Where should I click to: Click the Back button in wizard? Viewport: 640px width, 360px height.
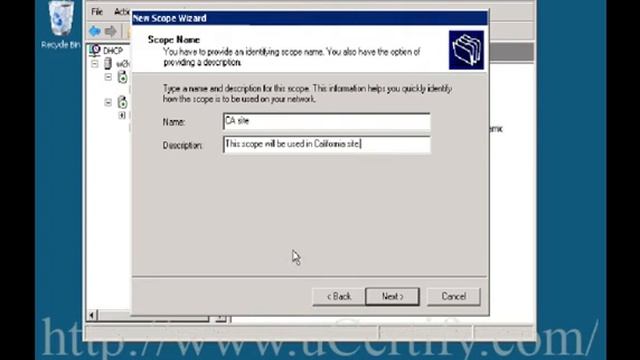click(338, 296)
